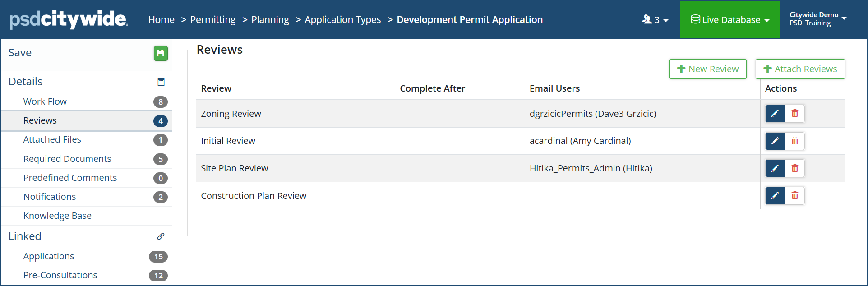This screenshot has height=286, width=868.
Task: Delete the Construction Plan Review row
Action: 794,196
